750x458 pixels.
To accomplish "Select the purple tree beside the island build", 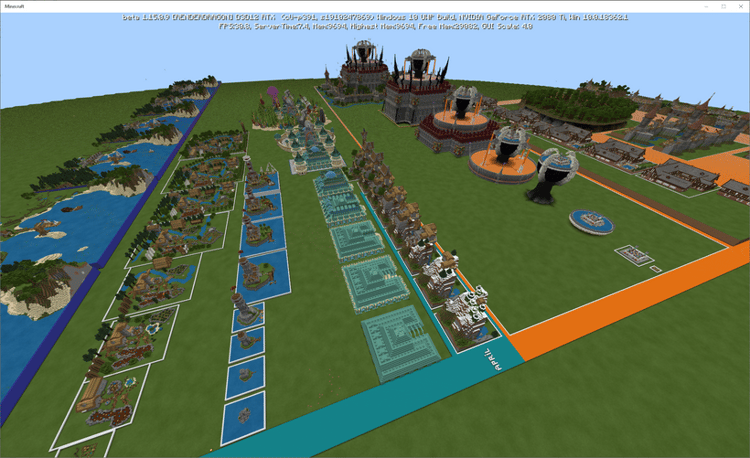I will point(272,94).
